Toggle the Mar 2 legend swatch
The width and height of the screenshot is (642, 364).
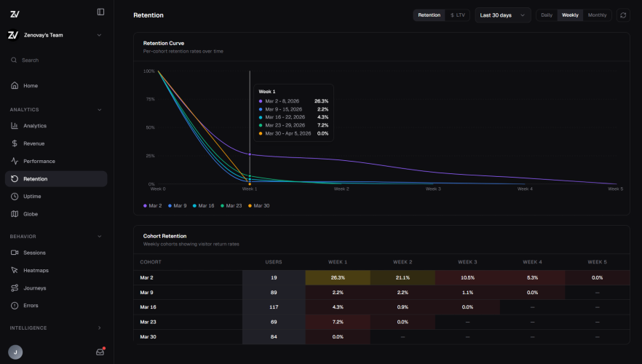pyautogui.click(x=146, y=206)
